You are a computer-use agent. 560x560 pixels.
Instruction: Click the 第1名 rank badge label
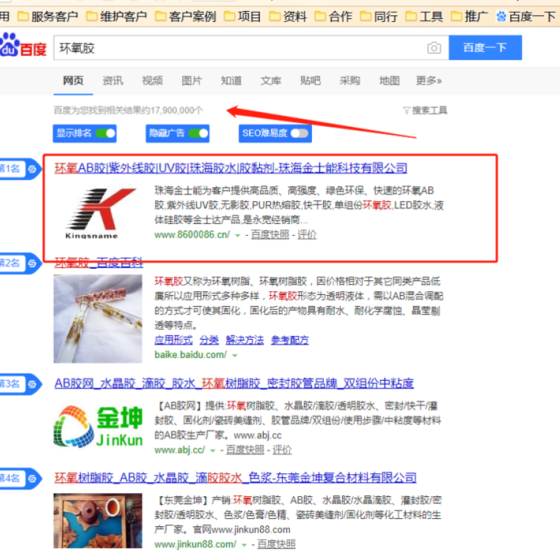tap(11, 169)
